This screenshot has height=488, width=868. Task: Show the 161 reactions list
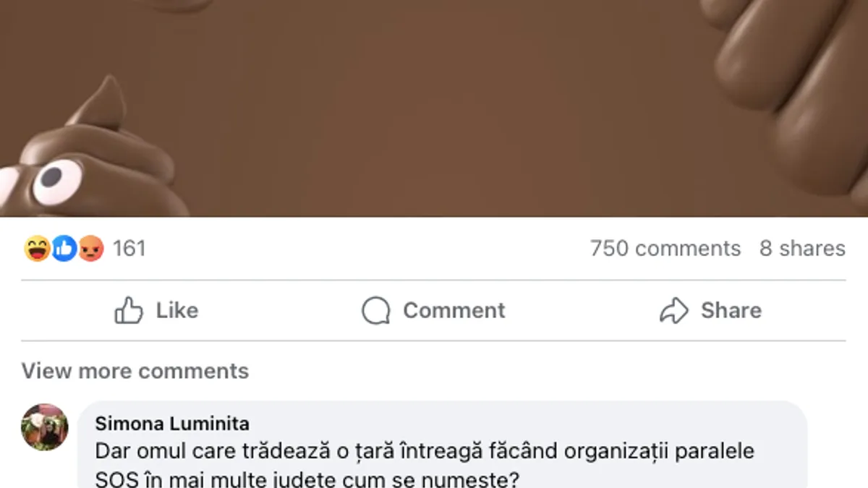(129, 249)
